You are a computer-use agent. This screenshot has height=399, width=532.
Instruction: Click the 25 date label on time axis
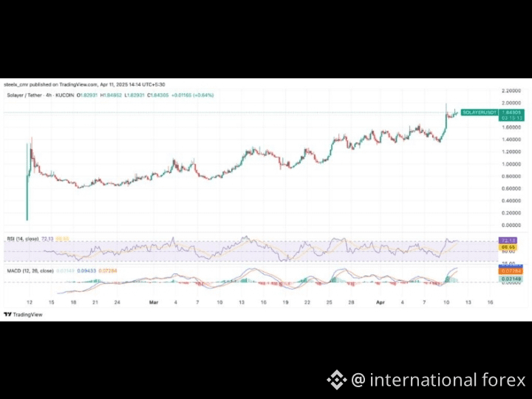(329, 302)
